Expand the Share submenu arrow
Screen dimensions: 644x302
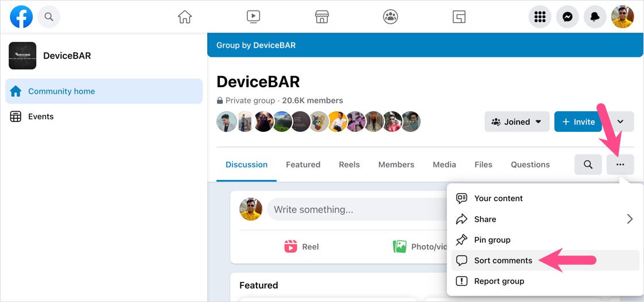click(630, 219)
